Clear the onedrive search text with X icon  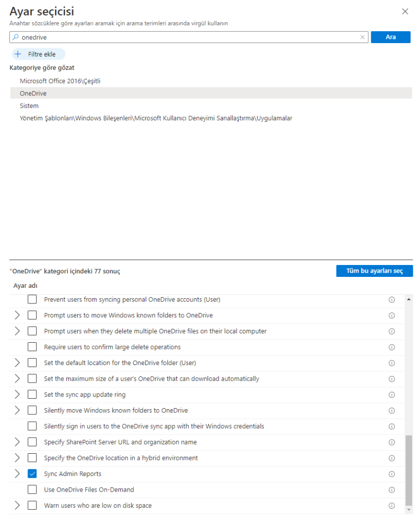point(362,37)
